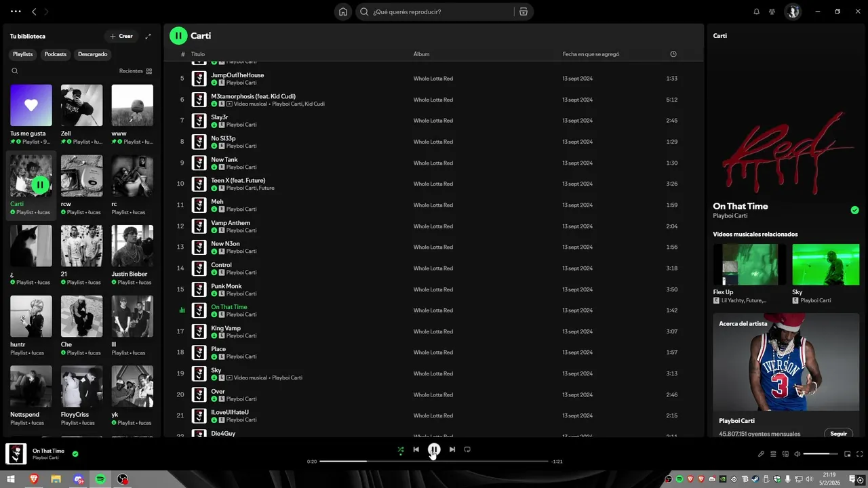Filter library by Playlists
This screenshot has width=868, height=488.
click(x=23, y=54)
